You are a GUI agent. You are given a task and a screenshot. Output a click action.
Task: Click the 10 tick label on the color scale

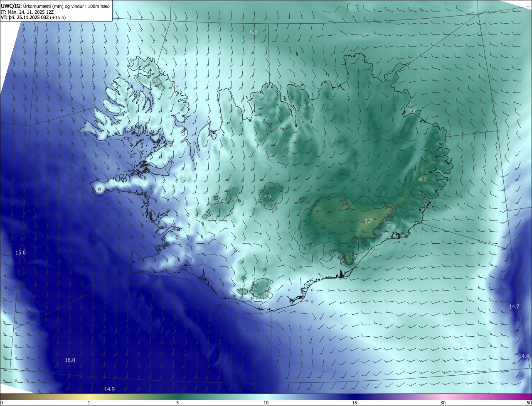[266, 403]
